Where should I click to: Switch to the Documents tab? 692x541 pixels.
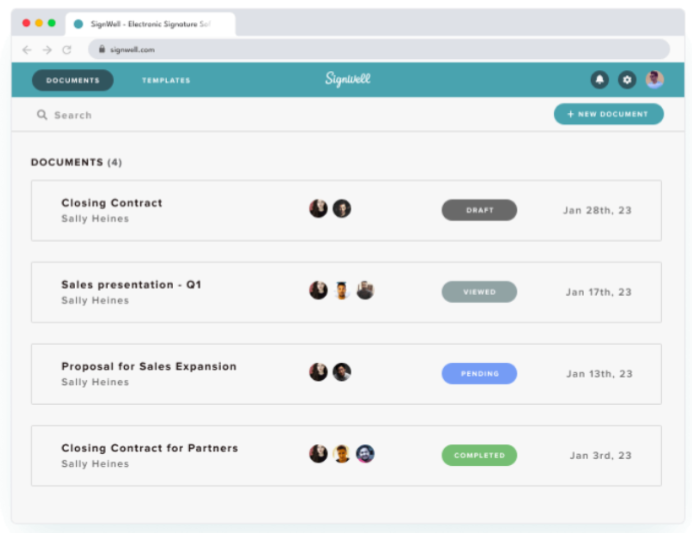73,80
